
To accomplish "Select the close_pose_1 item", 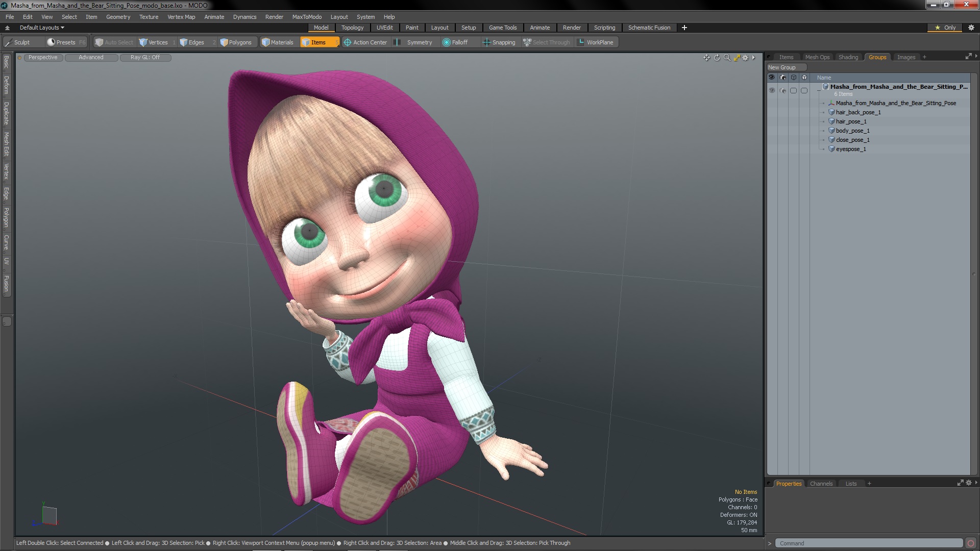I will pos(852,140).
